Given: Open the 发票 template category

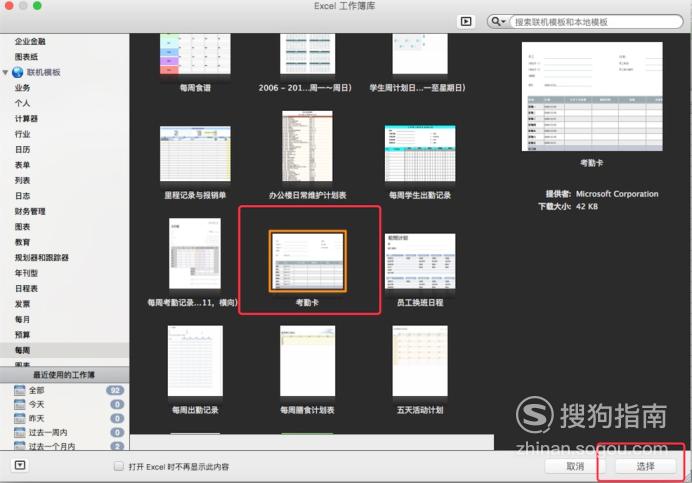Looking at the screenshot, I should (23, 304).
